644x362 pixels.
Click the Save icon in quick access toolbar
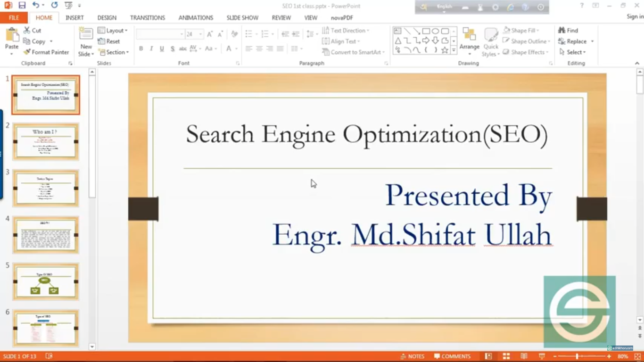(22, 5)
